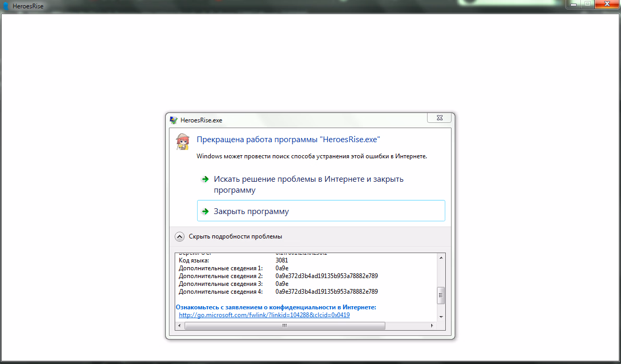Click details vertical scrollbar up arrow
The width and height of the screenshot is (621, 364).
click(441, 258)
